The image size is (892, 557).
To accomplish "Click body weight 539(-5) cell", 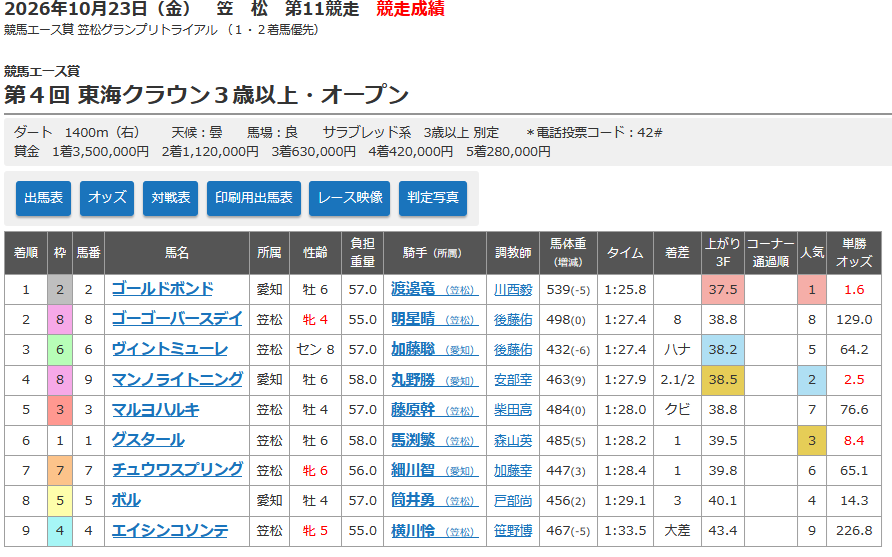I will pyautogui.click(x=568, y=290).
